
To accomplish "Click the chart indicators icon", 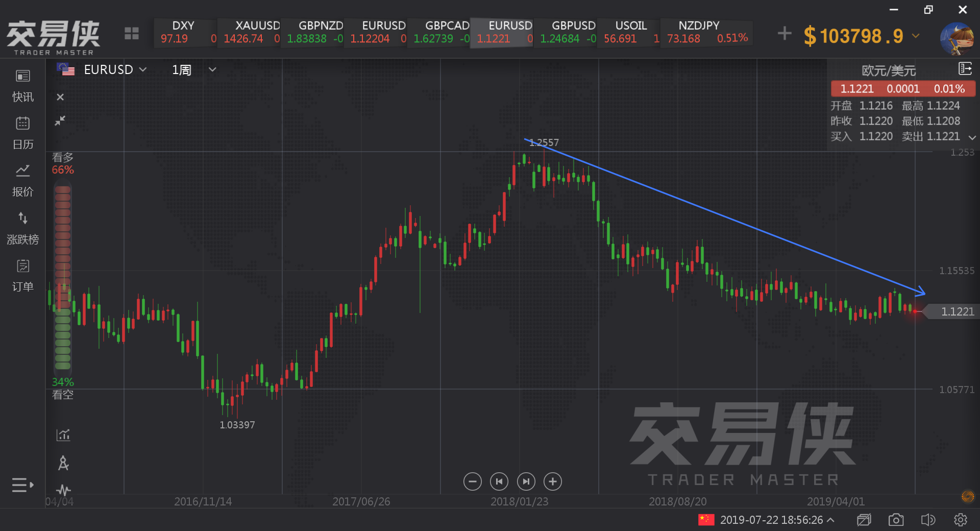I will click(x=63, y=435).
